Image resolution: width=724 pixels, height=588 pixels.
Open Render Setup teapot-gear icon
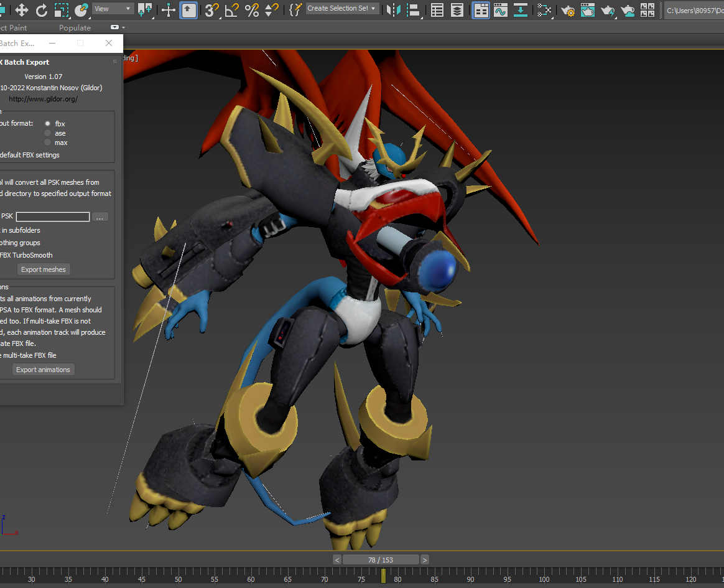tap(568, 10)
